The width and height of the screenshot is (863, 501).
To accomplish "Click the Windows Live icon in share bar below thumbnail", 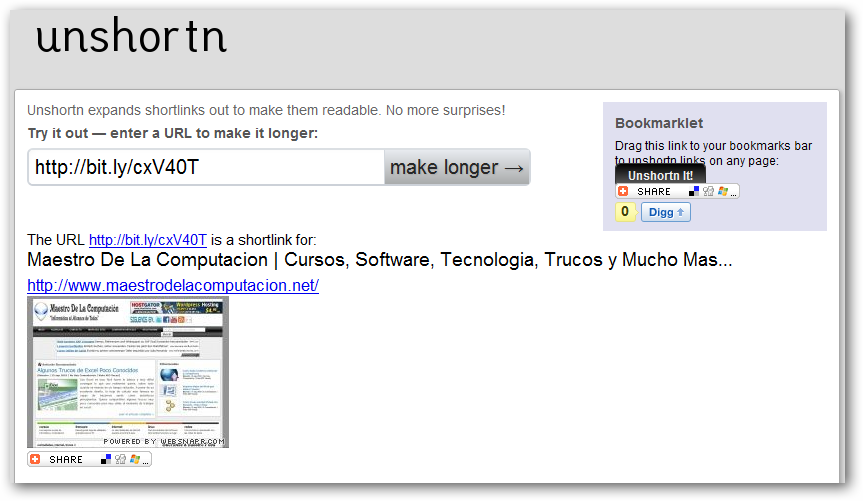I will (x=135, y=459).
